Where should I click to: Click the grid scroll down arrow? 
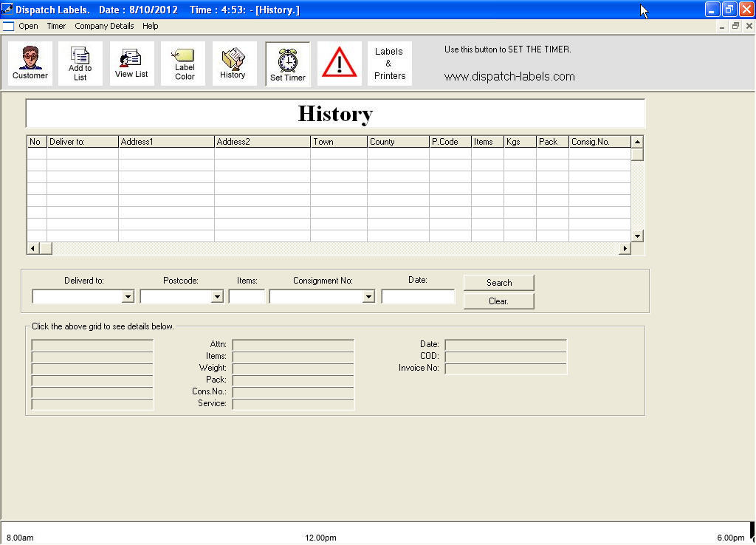point(637,236)
